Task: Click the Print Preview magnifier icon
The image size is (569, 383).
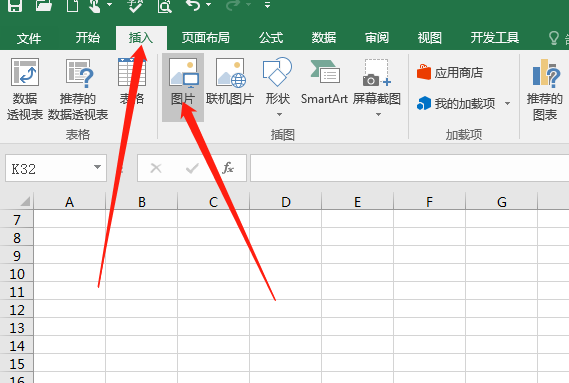Action: [x=164, y=6]
